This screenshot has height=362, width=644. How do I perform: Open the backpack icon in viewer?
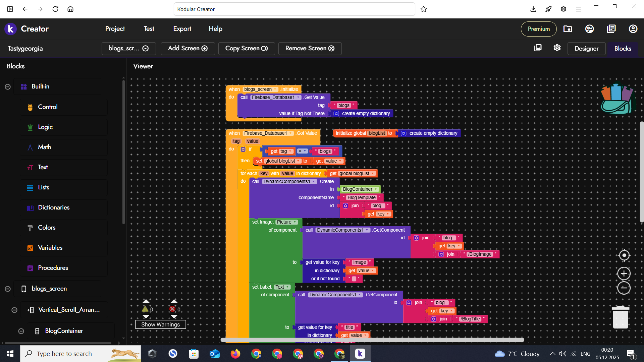click(x=617, y=99)
